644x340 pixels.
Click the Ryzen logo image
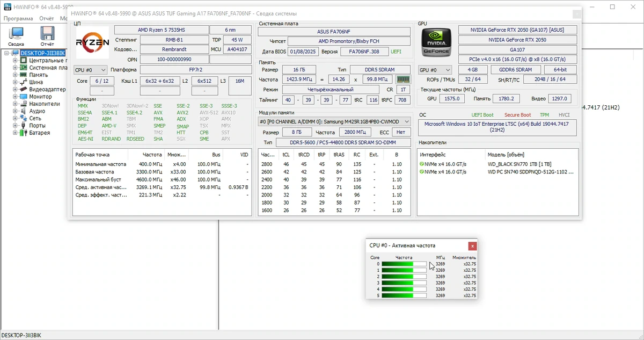[x=92, y=42]
